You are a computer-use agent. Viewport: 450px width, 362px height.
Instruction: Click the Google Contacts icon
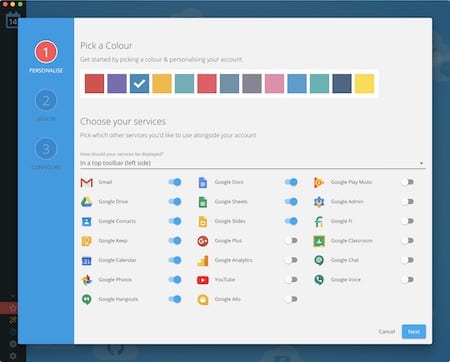(x=87, y=221)
